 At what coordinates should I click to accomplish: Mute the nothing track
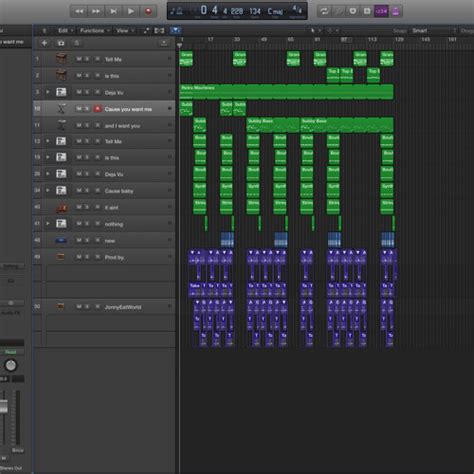[79, 224]
